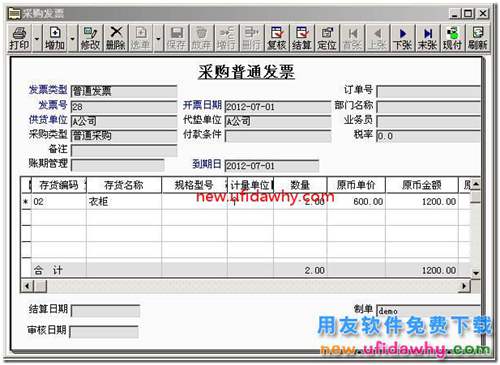500x365 pixels.
Task: Click the greyed 选单 toolbar icon
Action: pos(141,38)
